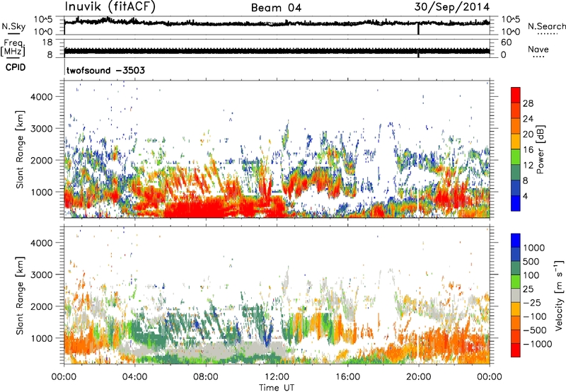Click '2000' on velocity panel range axis
566x392 pixels.
pos(41,306)
